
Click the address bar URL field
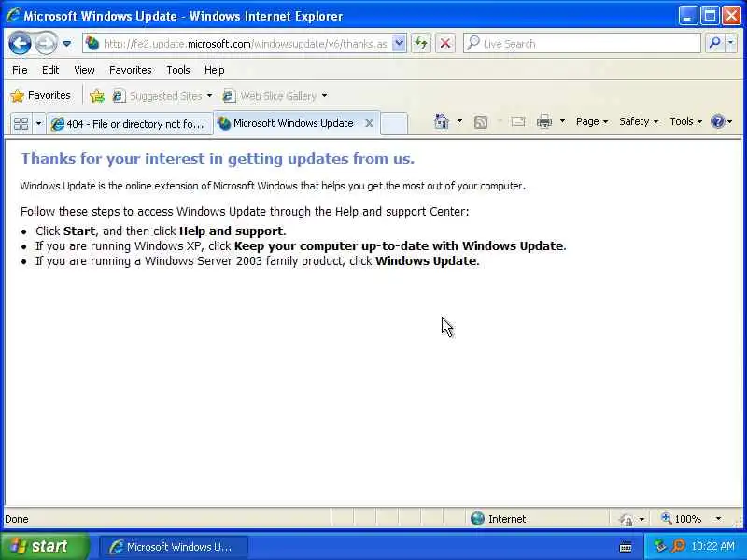tap(246, 44)
